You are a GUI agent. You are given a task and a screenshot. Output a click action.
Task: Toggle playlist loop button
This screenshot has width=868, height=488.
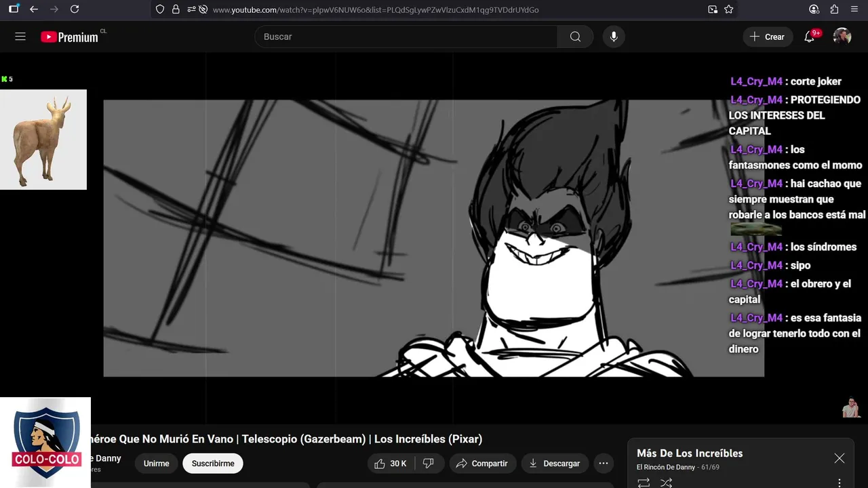(x=644, y=483)
